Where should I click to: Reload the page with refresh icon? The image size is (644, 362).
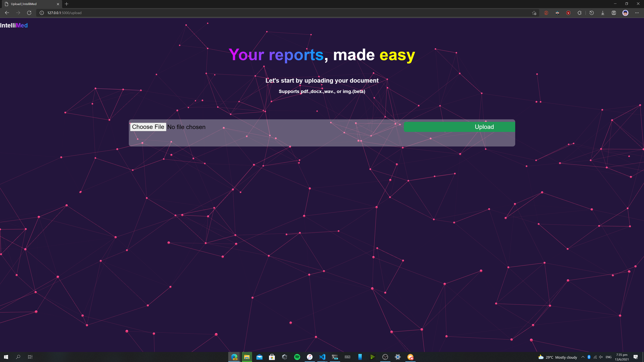coord(29,13)
